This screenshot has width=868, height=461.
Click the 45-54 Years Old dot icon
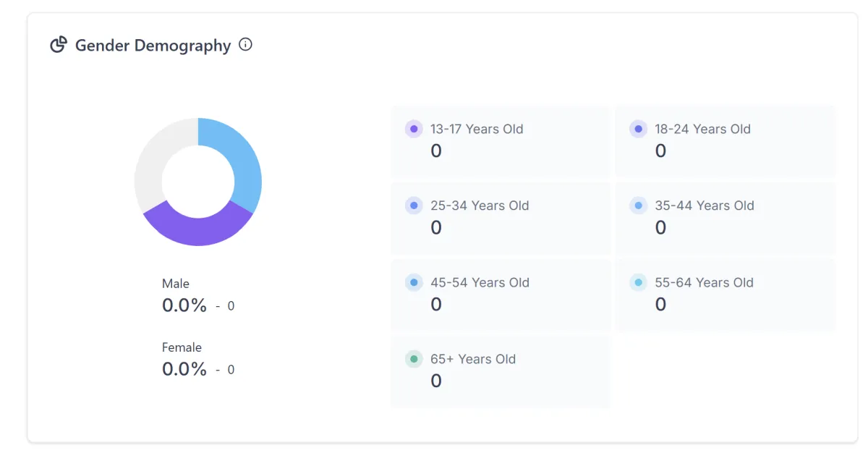click(x=414, y=283)
